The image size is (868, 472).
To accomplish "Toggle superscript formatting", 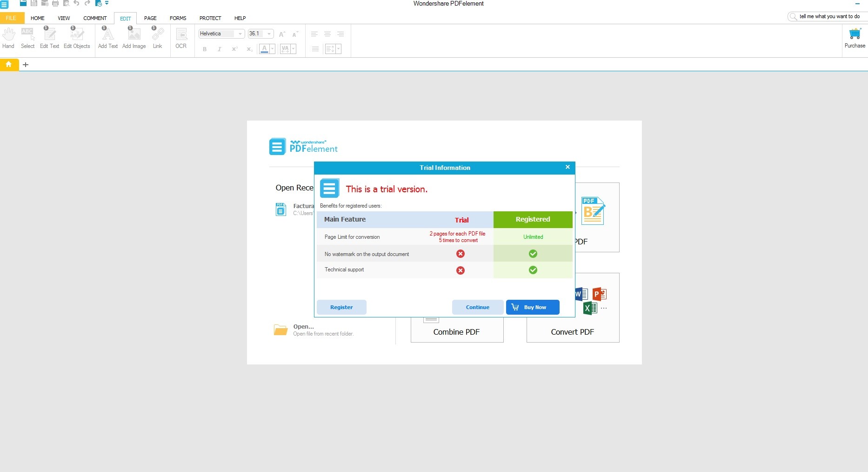I will tap(234, 49).
